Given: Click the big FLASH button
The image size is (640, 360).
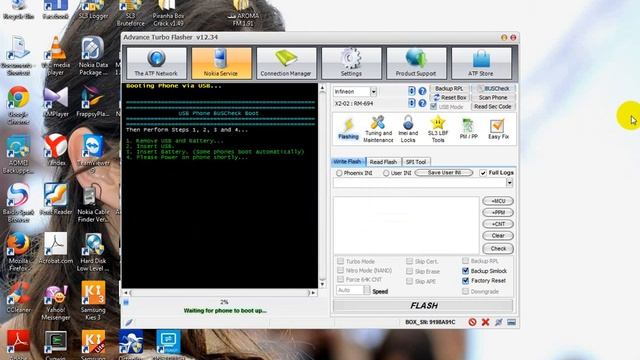Looking at the screenshot, I should point(423,306).
